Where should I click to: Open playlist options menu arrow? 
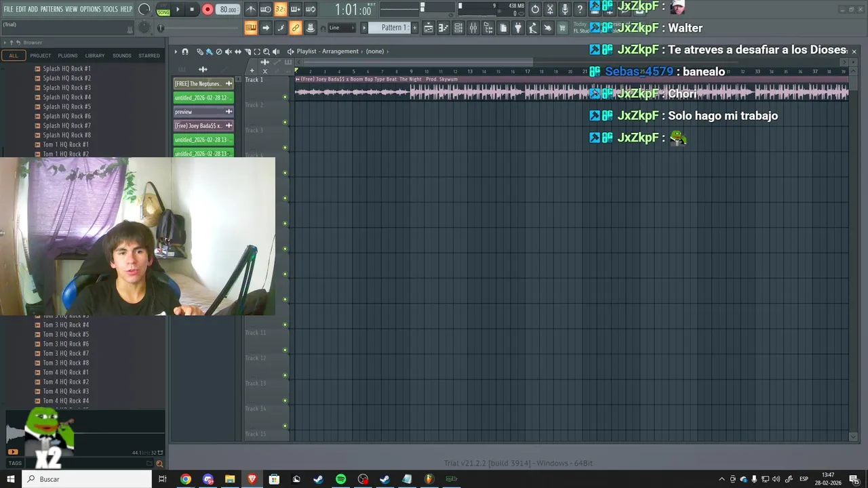(176, 52)
